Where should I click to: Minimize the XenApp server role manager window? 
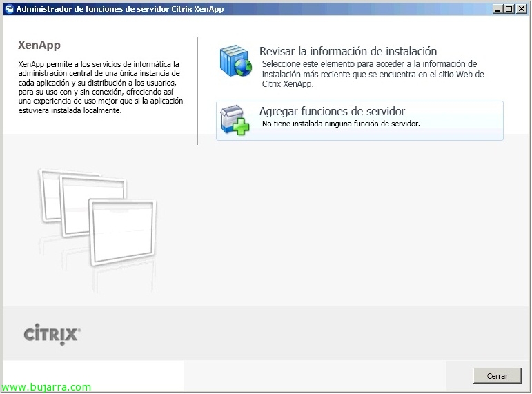pos(497,9)
